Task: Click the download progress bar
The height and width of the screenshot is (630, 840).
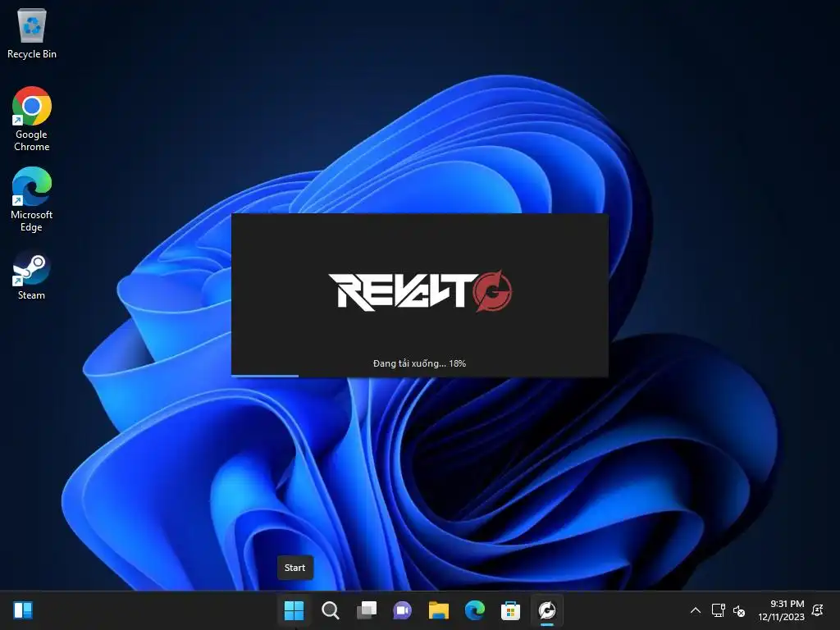Action: (x=420, y=376)
